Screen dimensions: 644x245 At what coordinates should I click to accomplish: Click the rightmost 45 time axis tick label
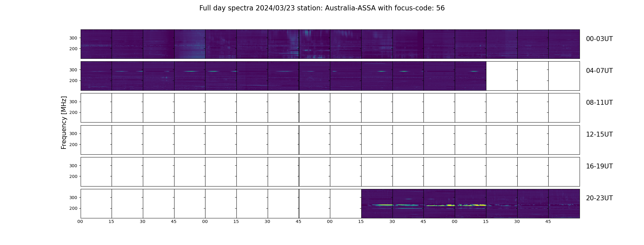548,221
